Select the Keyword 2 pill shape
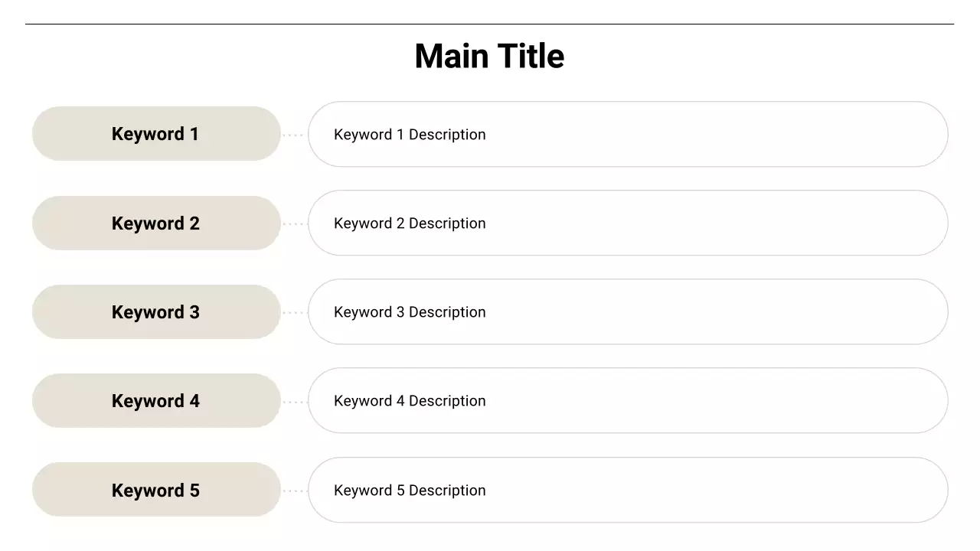Screen dimensions: 980x551 (x=156, y=223)
